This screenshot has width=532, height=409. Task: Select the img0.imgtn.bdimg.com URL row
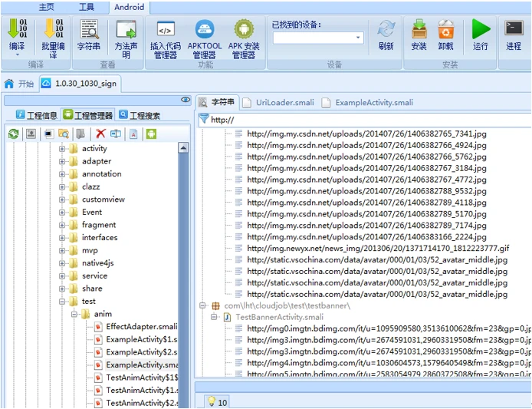[x=389, y=328]
